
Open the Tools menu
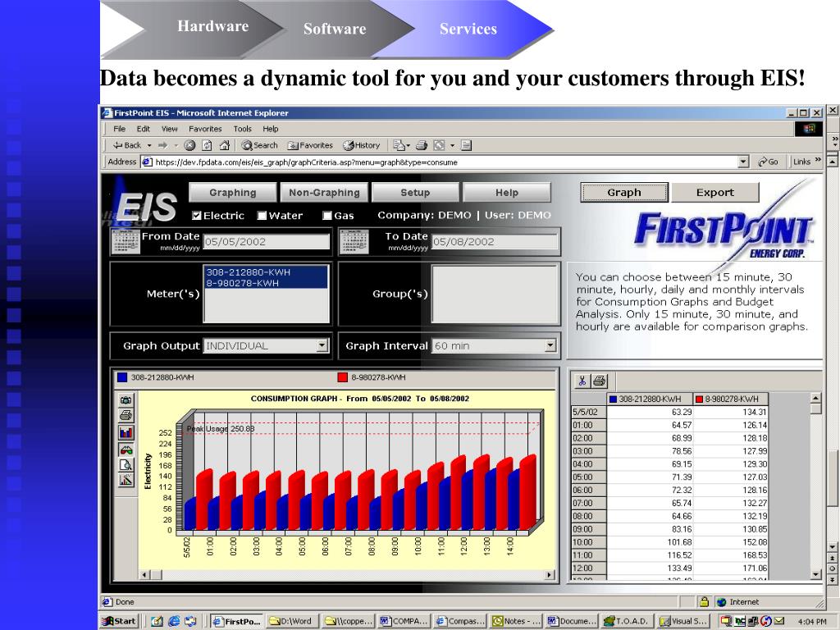tap(242, 129)
